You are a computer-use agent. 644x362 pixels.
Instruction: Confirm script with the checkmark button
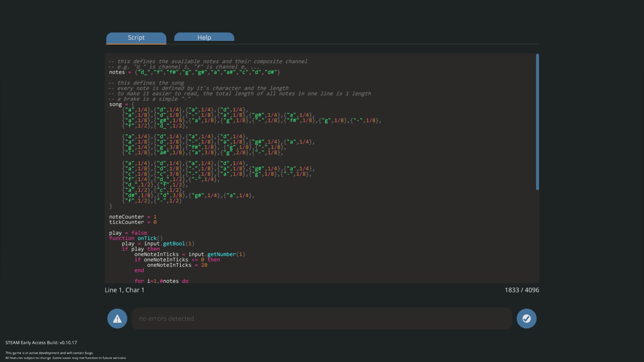(x=526, y=318)
